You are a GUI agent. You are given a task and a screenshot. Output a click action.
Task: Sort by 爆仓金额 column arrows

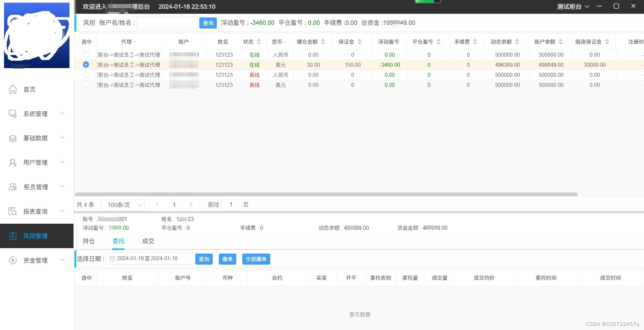(x=323, y=42)
